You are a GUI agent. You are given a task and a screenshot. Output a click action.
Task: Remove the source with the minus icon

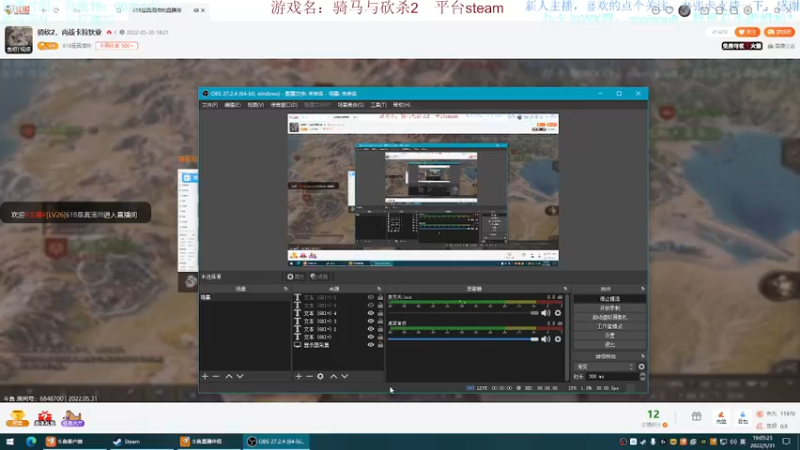point(309,376)
